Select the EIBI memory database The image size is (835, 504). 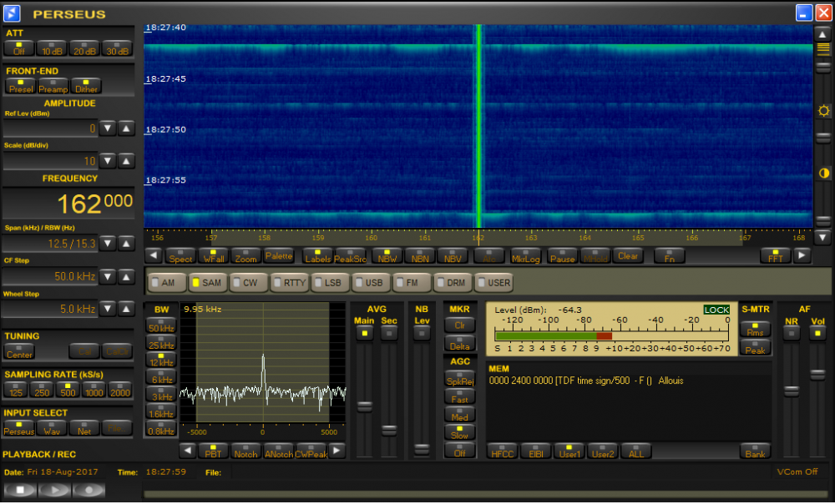coord(536,451)
